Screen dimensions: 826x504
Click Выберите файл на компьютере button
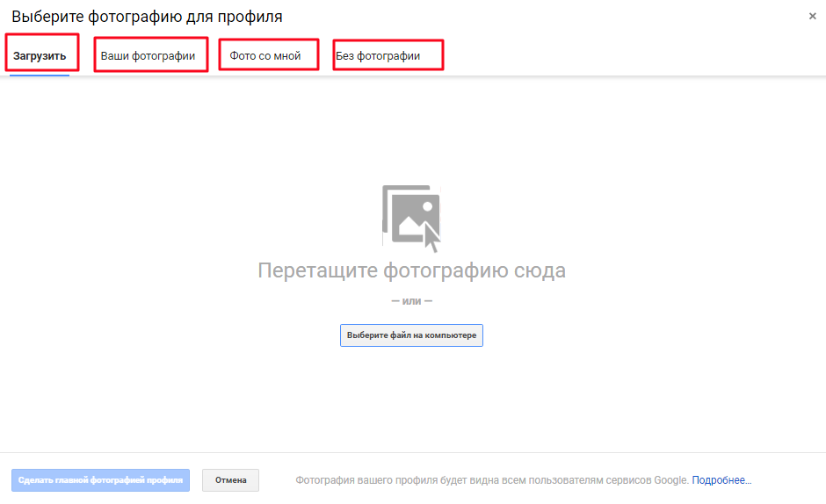pos(411,335)
